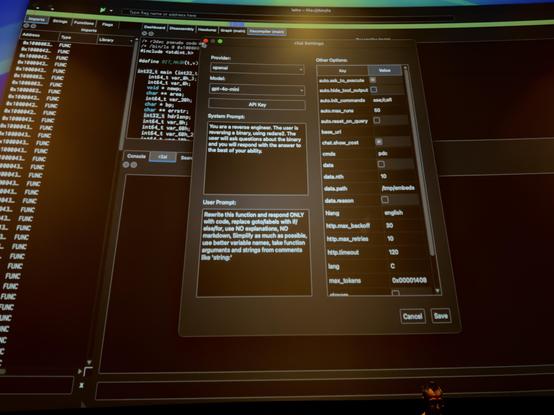Open the r2ai tab in bottom panel
Screen dimensions: 554x415
[x=163, y=156]
